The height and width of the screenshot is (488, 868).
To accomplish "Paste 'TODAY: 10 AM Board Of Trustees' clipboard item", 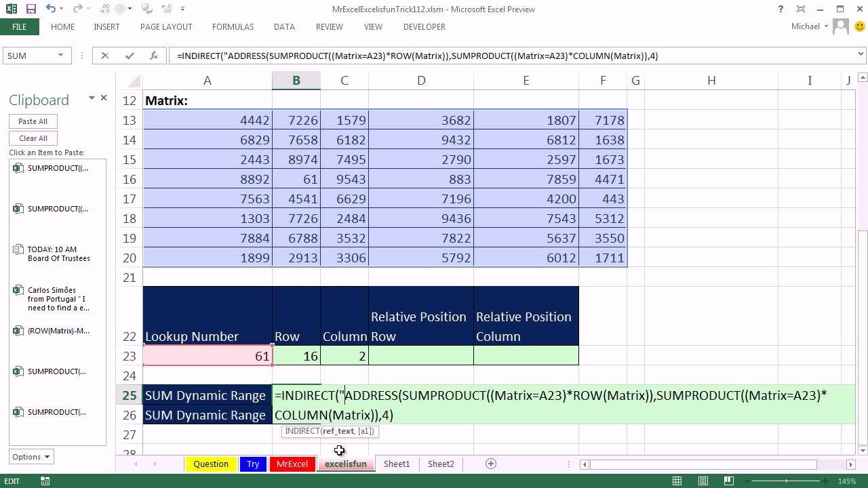I will [x=58, y=253].
